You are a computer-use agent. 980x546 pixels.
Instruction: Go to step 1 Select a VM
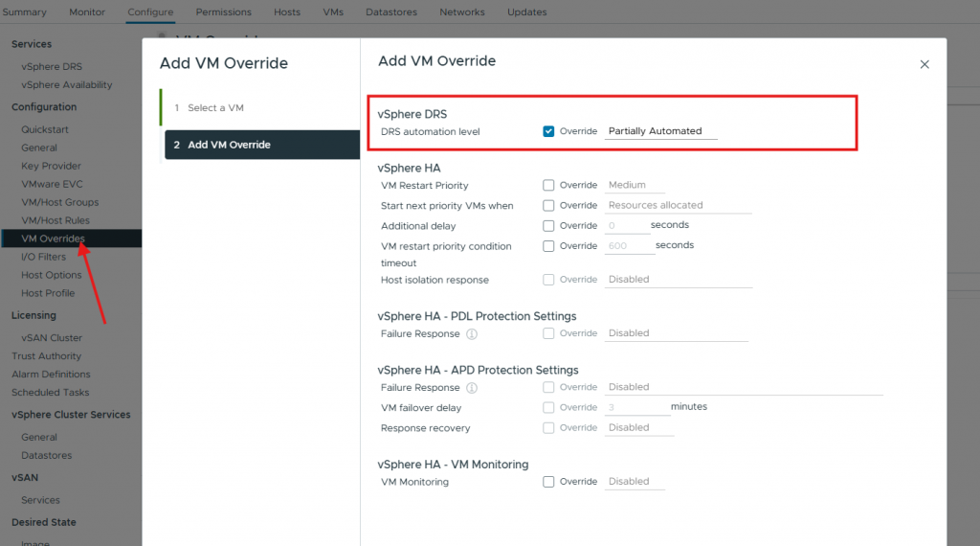(215, 107)
